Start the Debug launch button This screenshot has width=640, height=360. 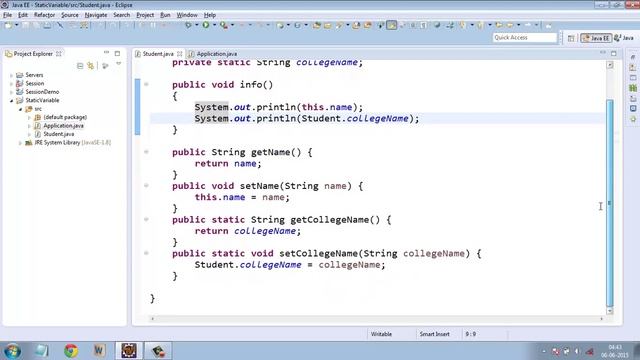188,25
